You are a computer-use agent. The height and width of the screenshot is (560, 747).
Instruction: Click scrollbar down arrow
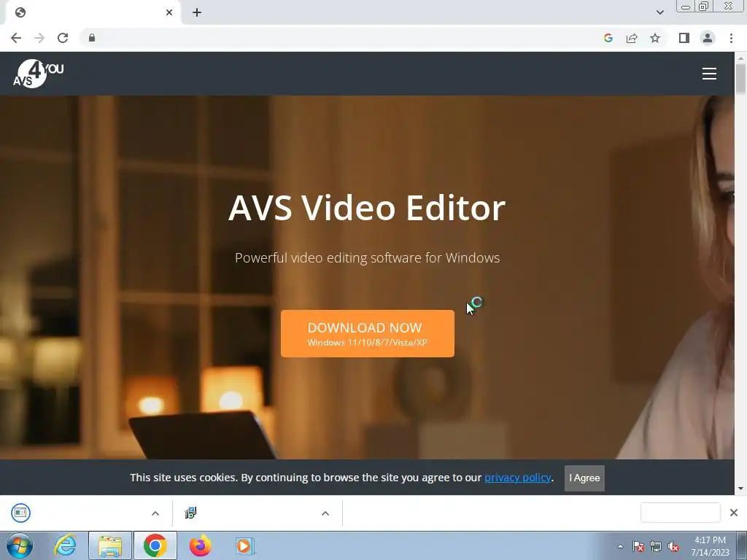[x=740, y=489]
